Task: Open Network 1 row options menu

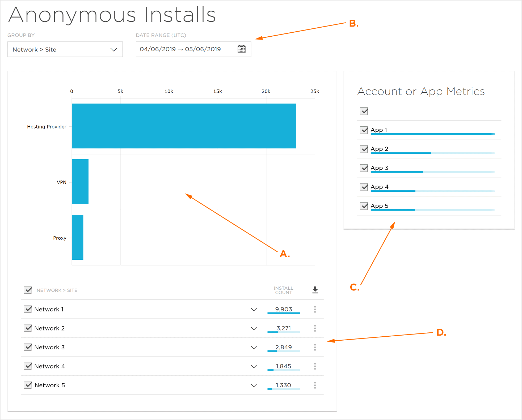Action: point(315,309)
